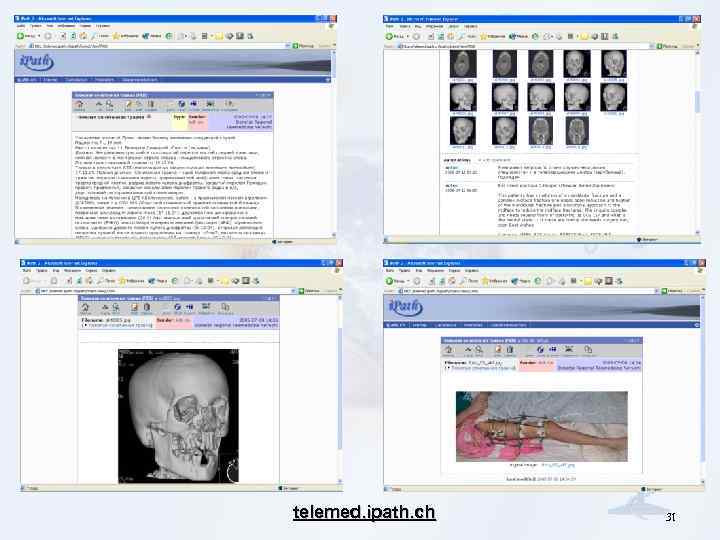The height and width of the screenshot is (540, 720).
Task: Click iPath Home icon above the leg photo
Action: [449, 350]
